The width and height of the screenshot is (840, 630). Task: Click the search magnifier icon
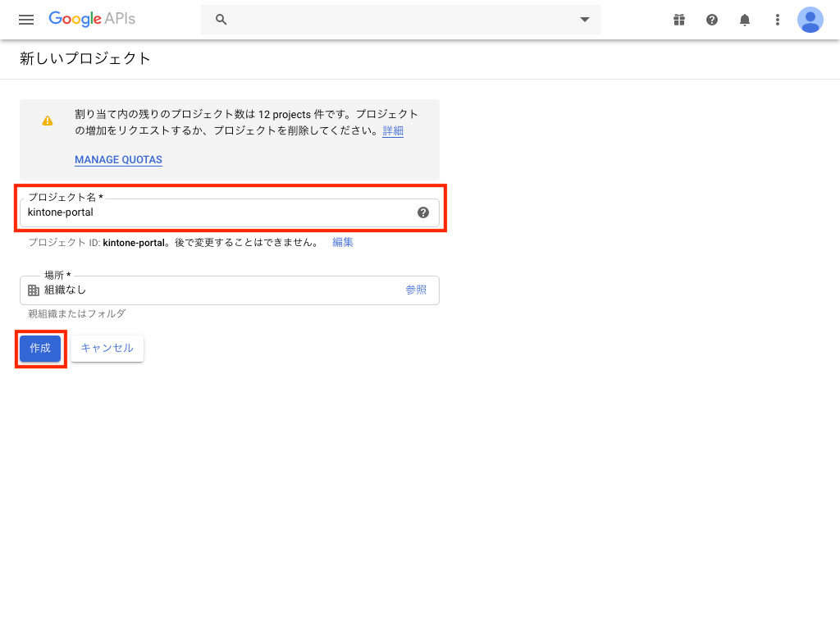tap(221, 20)
